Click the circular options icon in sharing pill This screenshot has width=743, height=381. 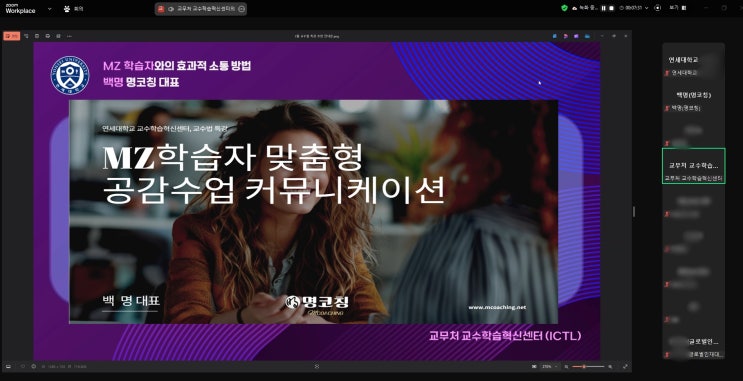241,9
